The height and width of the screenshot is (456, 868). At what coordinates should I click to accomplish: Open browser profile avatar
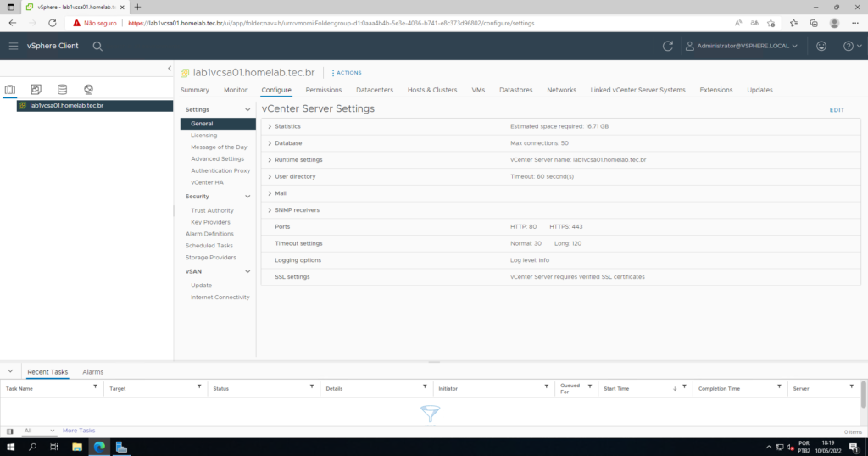[x=834, y=23]
